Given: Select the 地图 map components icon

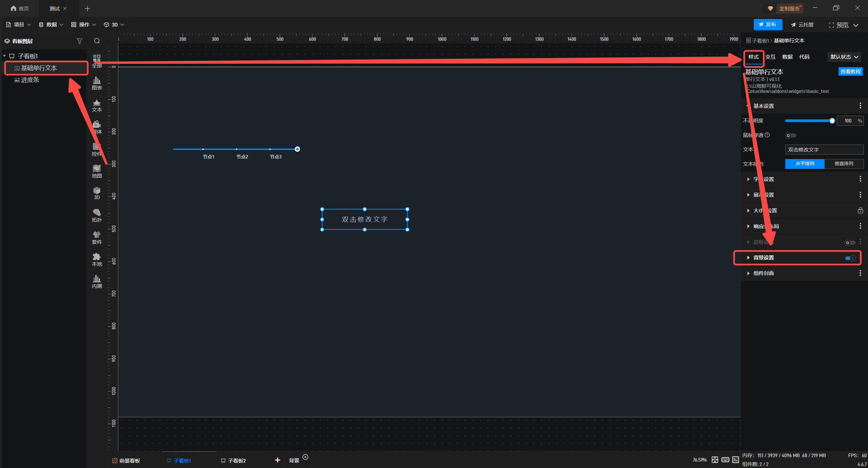Looking at the screenshot, I should point(97,171).
